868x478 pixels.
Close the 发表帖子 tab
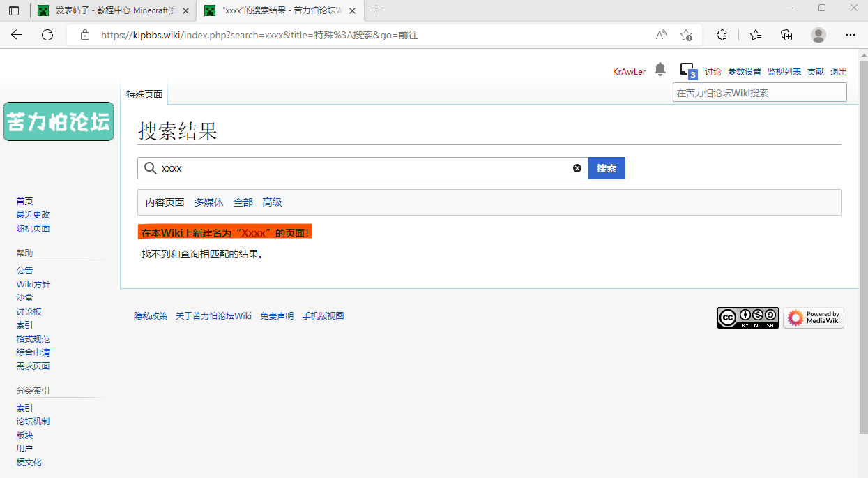point(185,10)
